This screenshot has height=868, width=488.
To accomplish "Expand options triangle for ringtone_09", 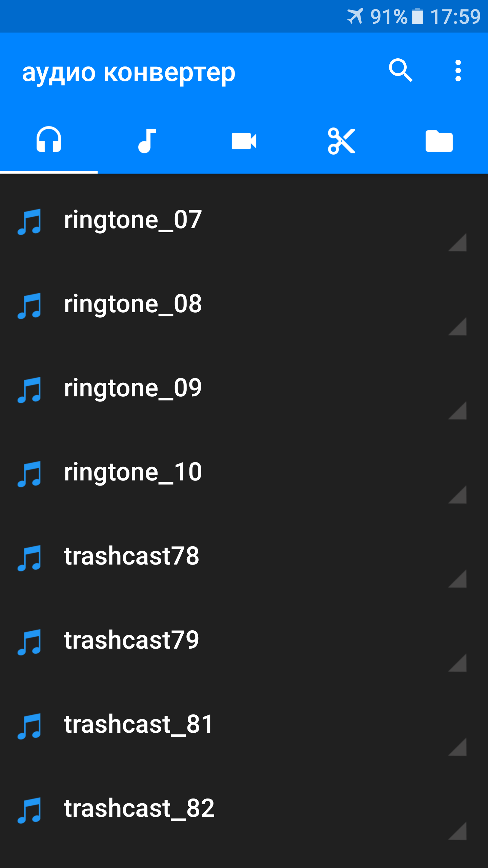I will (457, 410).
